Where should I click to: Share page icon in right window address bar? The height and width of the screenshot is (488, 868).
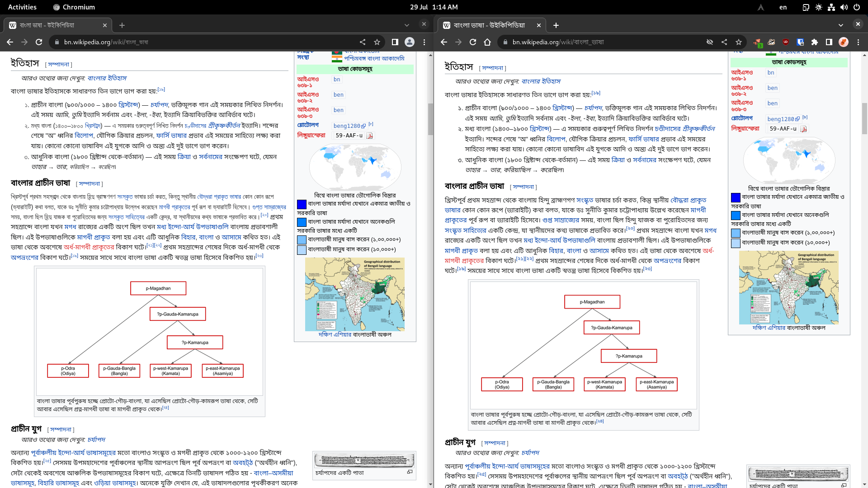[724, 42]
